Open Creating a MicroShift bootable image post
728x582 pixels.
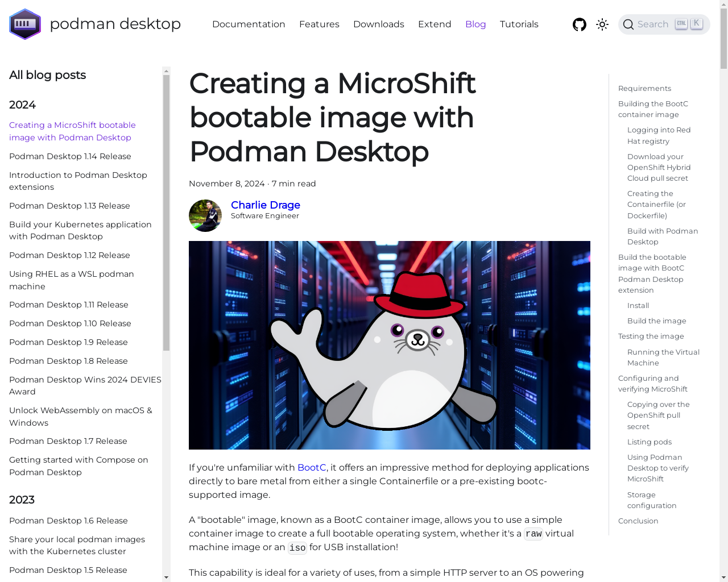(72, 131)
